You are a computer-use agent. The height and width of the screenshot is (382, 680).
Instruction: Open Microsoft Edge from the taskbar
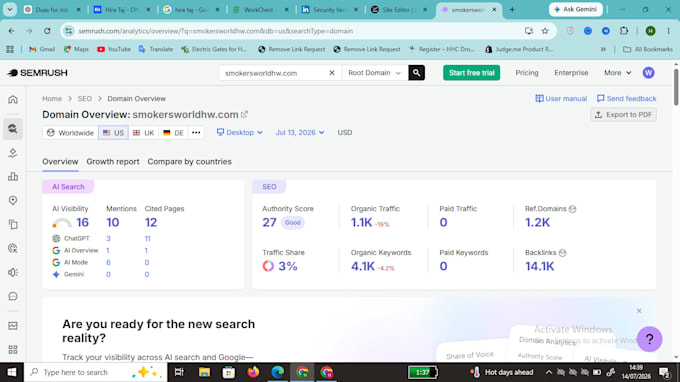tap(278, 372)
